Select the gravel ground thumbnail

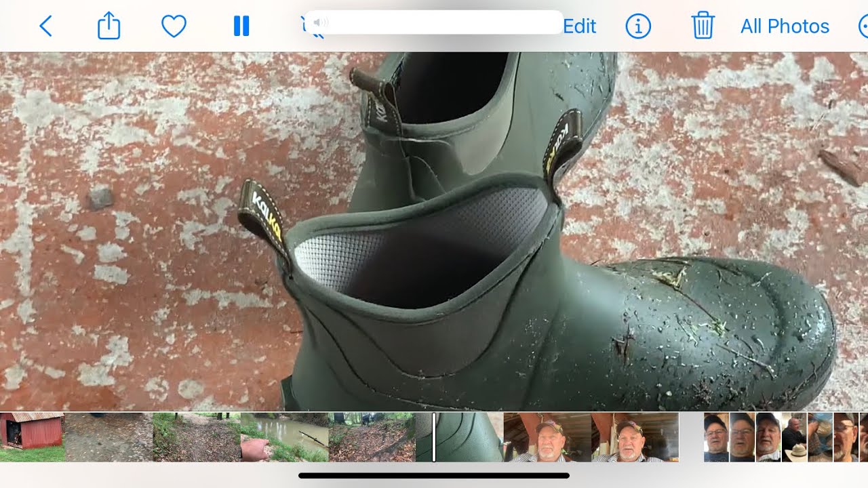(x=108, y=437)
